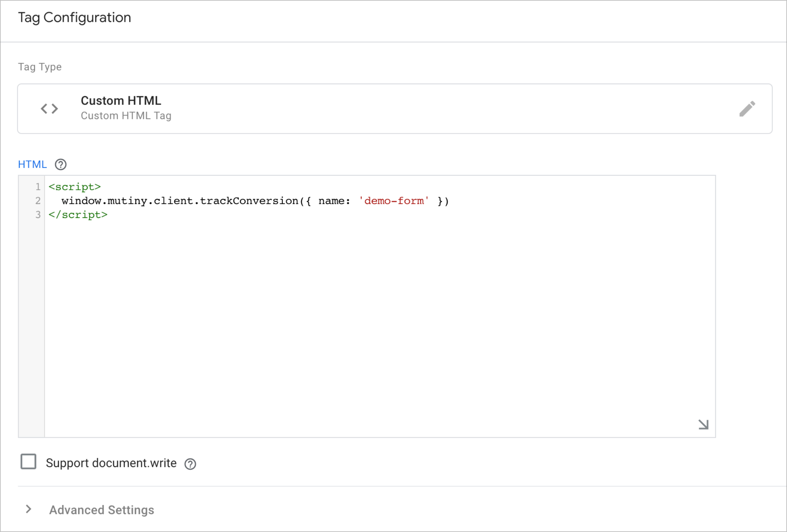Click the blue HTML field label

32,164
